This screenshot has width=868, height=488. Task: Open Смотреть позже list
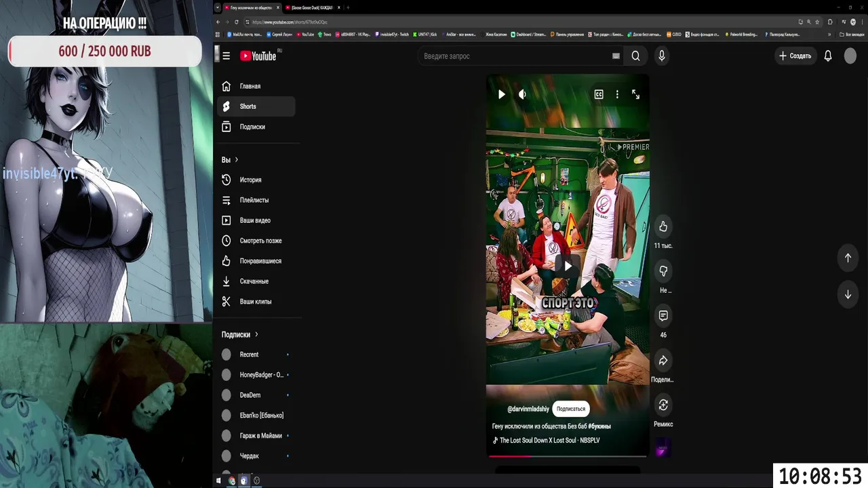pos(256,241)
